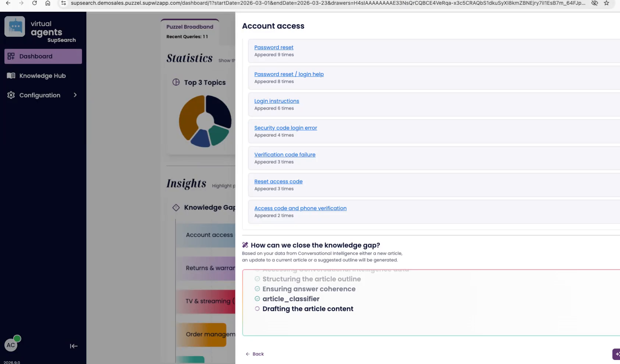Viewport: 620px width, 364px height.
Task: Bookmark this page with star icon
Action: 606,3
